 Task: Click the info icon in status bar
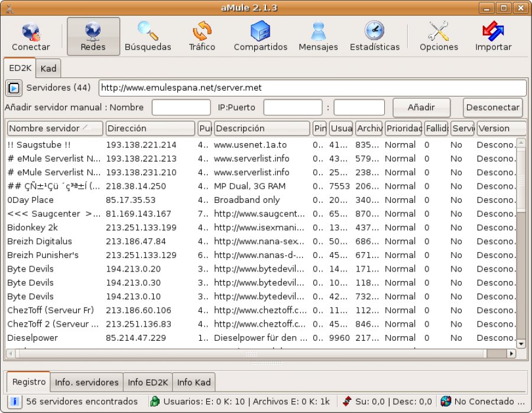pyautogui.click(x=14, y=401)
